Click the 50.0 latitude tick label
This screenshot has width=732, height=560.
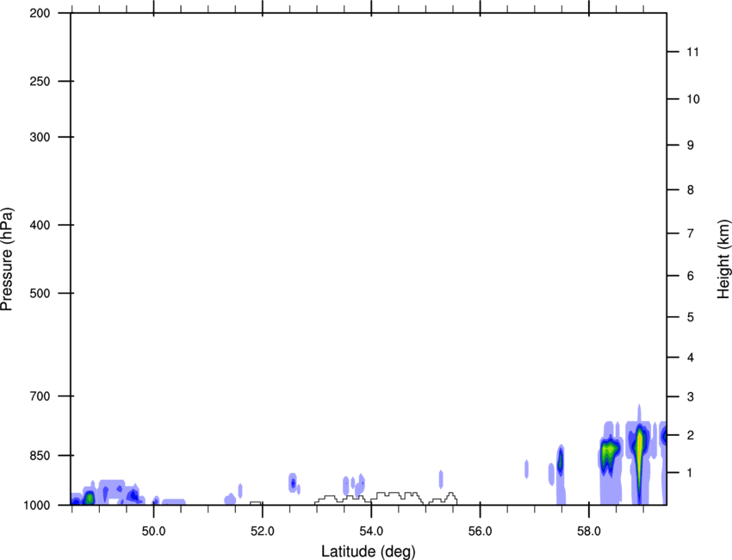[x=153, y=532]
